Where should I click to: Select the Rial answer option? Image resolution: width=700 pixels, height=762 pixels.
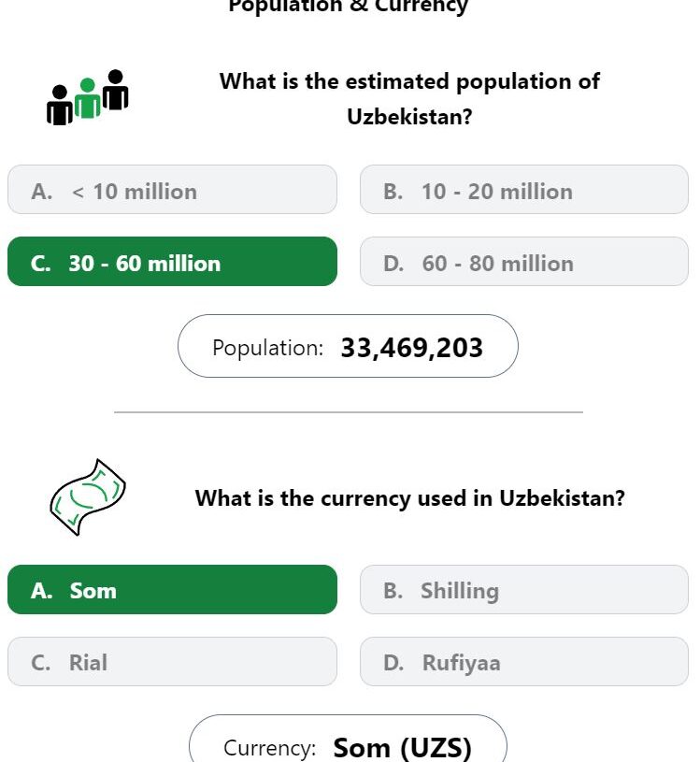pos(173,661)
